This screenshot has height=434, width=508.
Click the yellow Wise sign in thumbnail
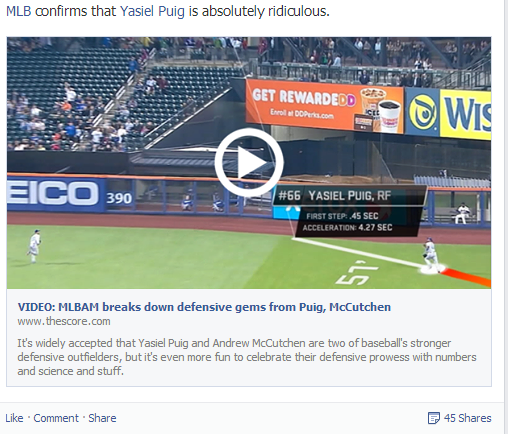coord(466,114)
